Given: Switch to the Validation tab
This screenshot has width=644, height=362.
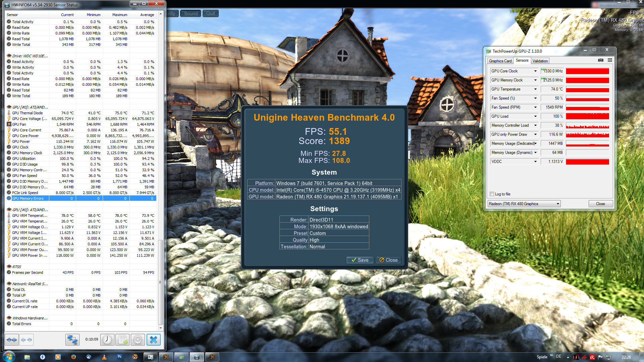Looking at the screenshot, I should [x=540, y=61].
